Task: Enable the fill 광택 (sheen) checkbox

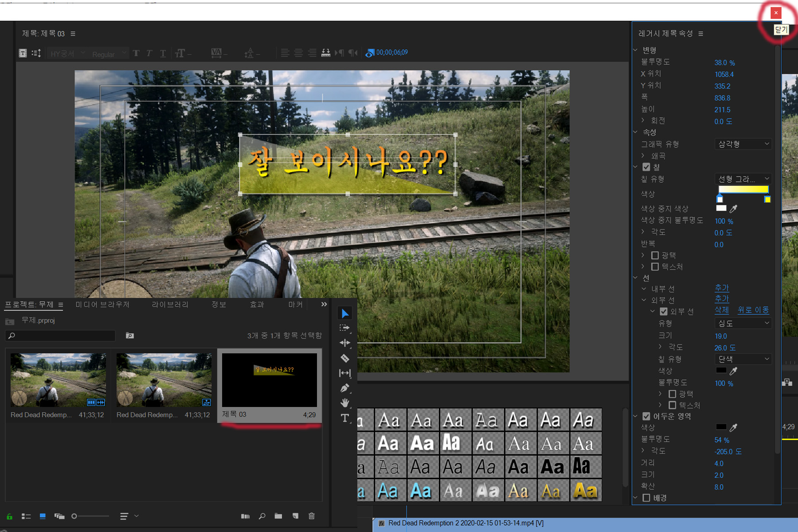Action: pyautogui.click(x=655, y=255)
